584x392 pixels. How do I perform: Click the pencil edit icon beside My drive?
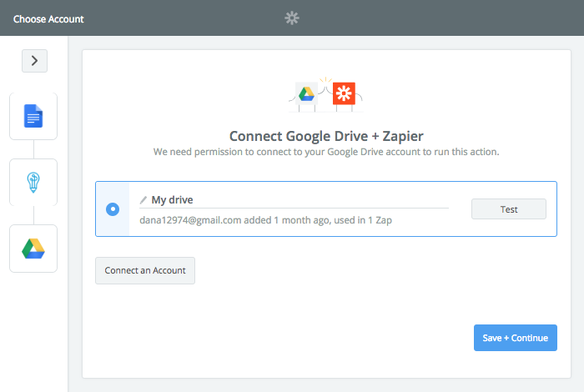coord(143,200)
